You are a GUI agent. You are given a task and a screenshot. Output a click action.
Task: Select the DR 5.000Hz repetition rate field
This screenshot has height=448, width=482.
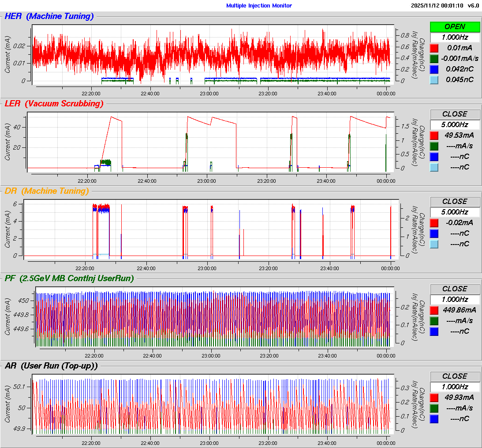(x=455, y=212)
